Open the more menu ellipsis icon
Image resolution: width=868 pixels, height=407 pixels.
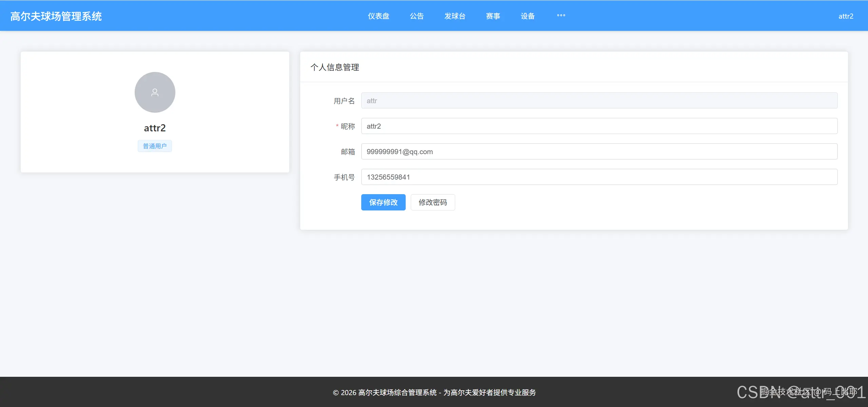click(x=561, y=16)
